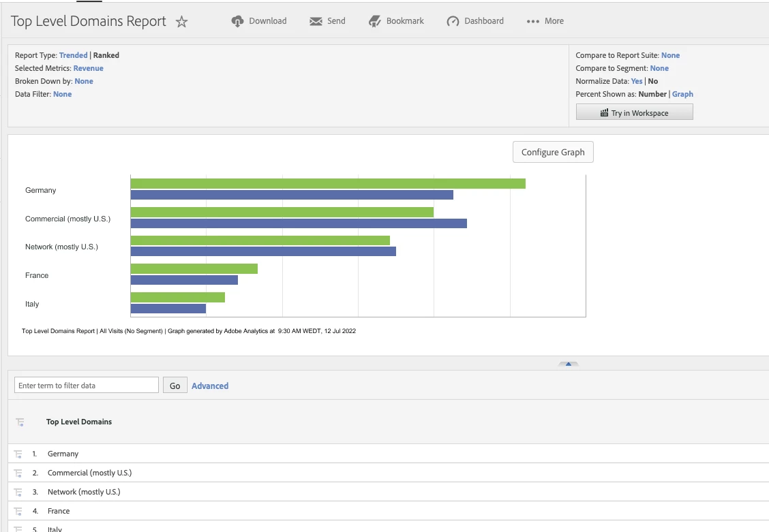Click the Download cloud icon
The height and width of the screenshot is (532, 769).
(x=237, y=21)
